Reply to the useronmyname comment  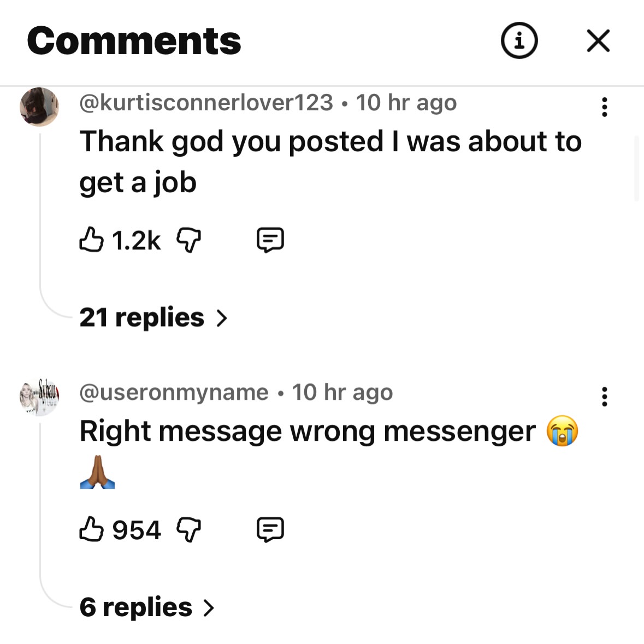(x=270, y=529)
